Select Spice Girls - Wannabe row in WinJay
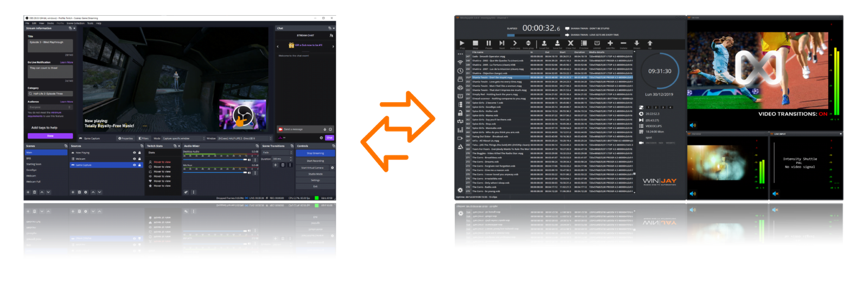This screenshot has width=868, height=295. coord(549,128)
